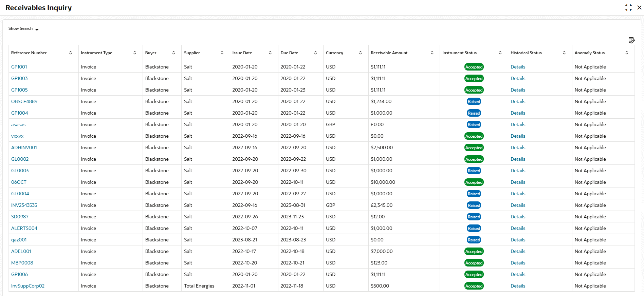This screenshot has height=296, width=644.
Task: Click the Raised status badge for SD0987
Action: (x=474, y=217)
